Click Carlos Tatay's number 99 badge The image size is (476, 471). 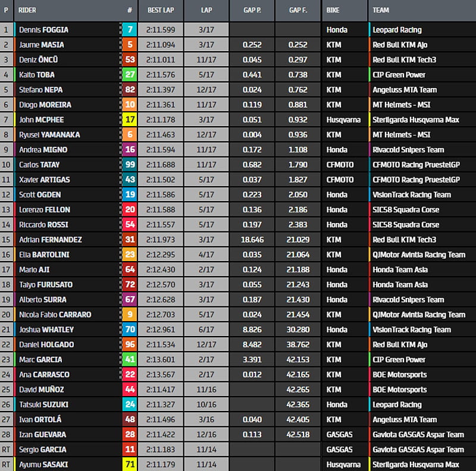pyautogui.click(x=130, y=165)
